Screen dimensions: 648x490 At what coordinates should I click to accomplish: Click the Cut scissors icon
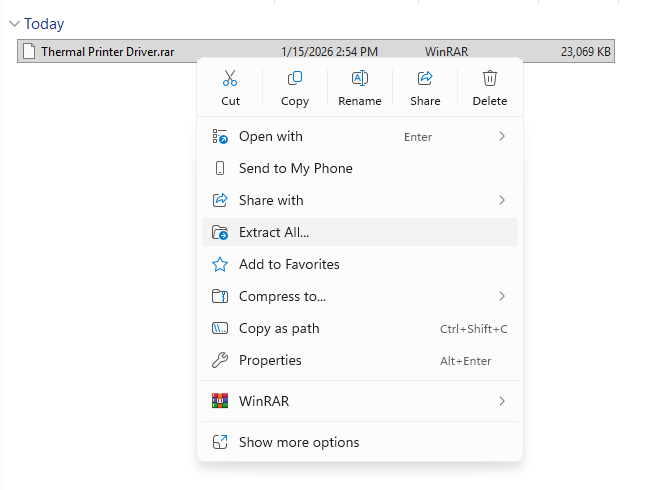tap(230, 79)
